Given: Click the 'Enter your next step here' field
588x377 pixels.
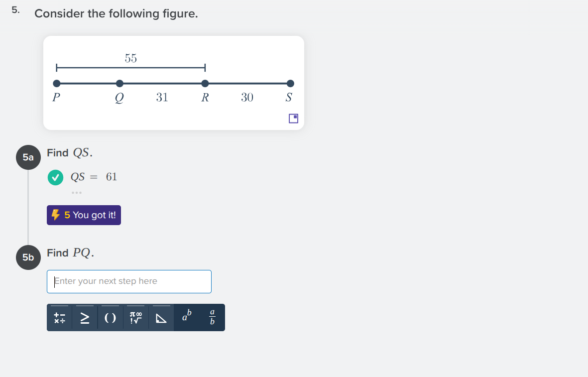Looking at the screenshot, I should pos(129,281).
